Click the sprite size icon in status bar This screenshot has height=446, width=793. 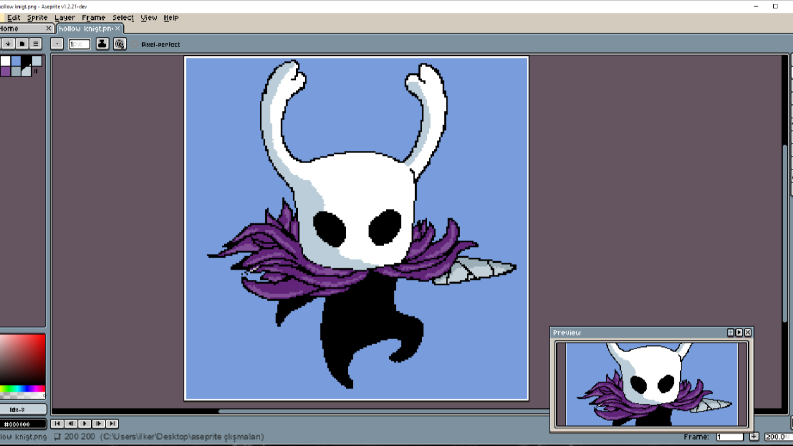(57, 436)
